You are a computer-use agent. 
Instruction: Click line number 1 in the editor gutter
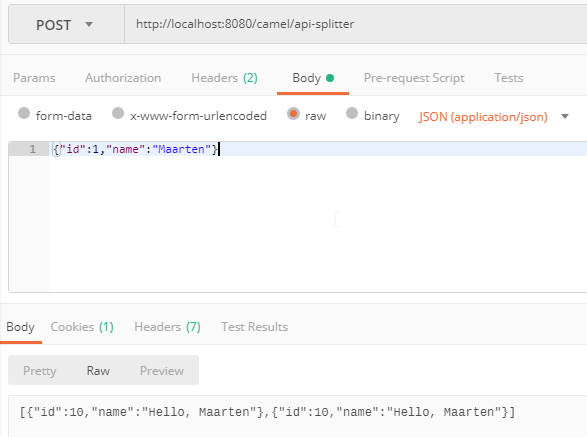pyautogui.click(x=33, y=149)
